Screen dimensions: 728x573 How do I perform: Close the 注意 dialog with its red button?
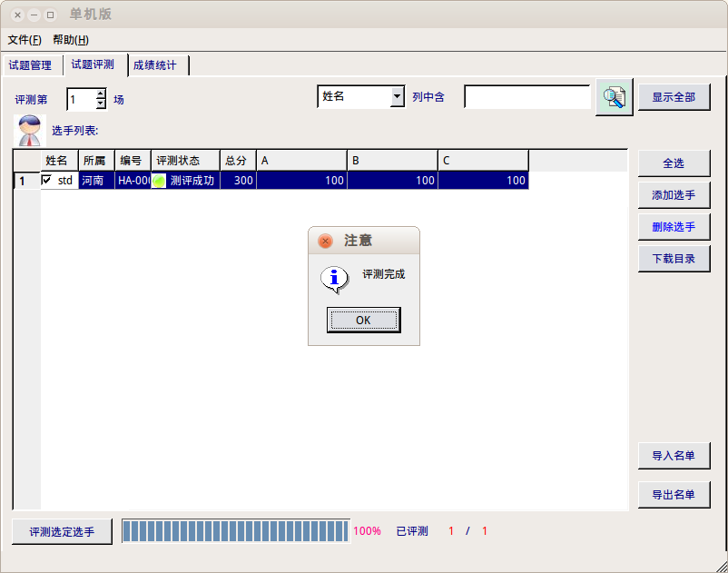click(x=325, y=241)
